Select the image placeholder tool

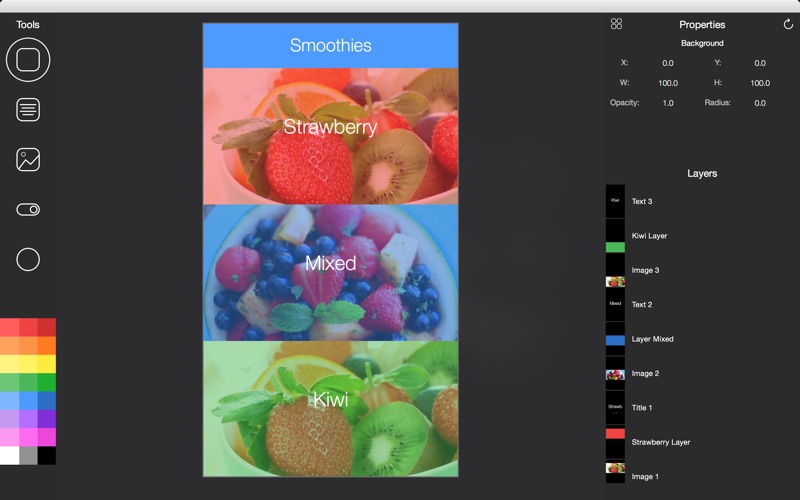coord(28,159)
